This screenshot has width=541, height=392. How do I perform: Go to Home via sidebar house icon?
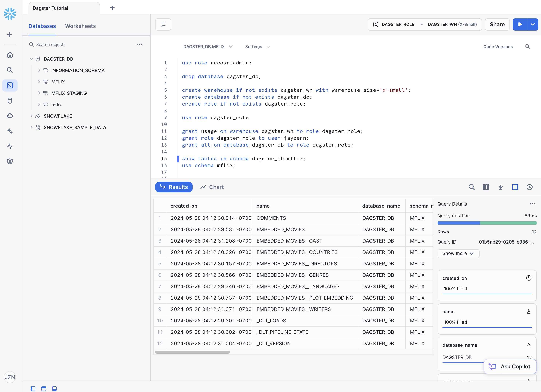point(10,55)
